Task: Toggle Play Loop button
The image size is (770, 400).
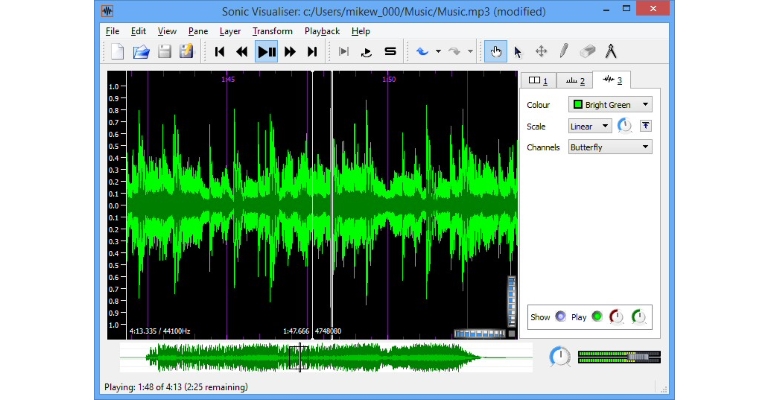Action: pos(366,52)
